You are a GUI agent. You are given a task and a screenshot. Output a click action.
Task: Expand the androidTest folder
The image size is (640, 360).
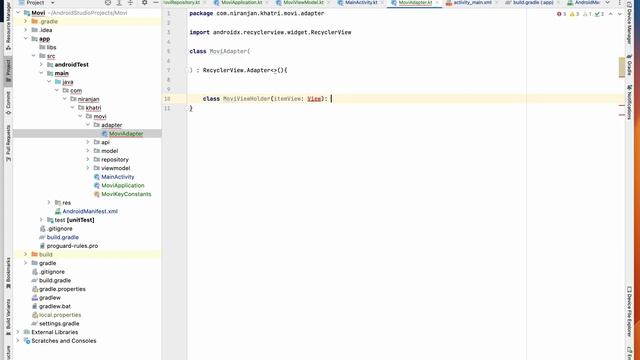41,64
